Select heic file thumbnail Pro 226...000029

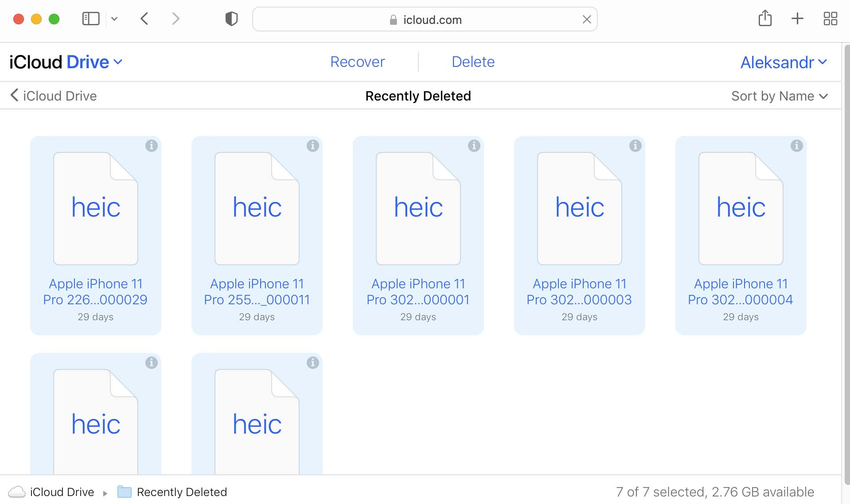pyautogui.click(x=96, y=209)
